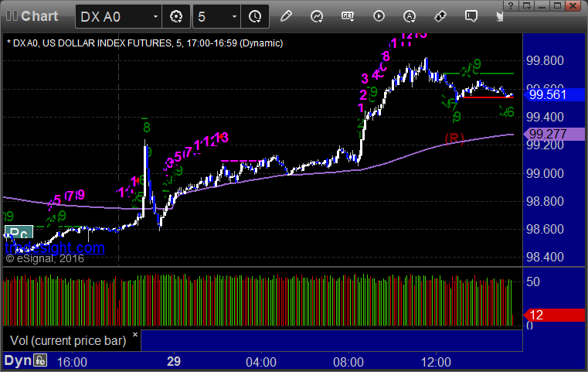588x372 pixels.
Task: Click the 29 date label on time axis
Action: pyautogui.click(x=174, y=361)
